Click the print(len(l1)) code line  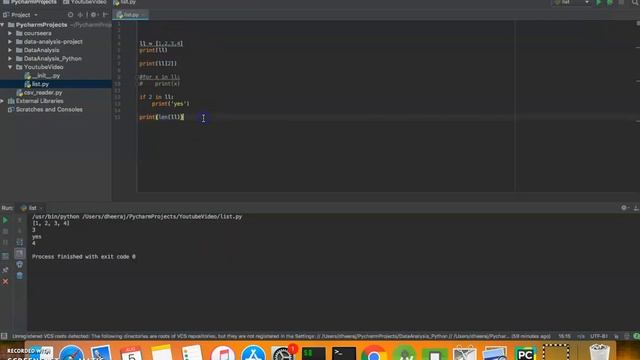point(162,117)
